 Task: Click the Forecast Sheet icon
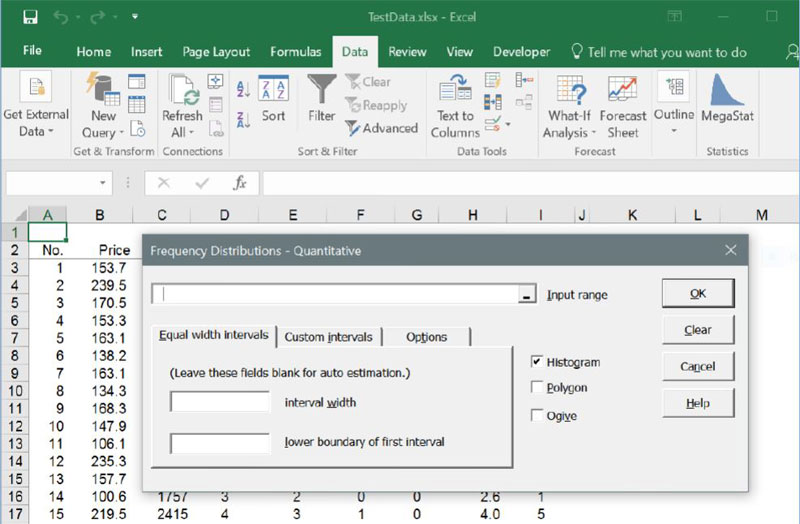pos(622,89)
